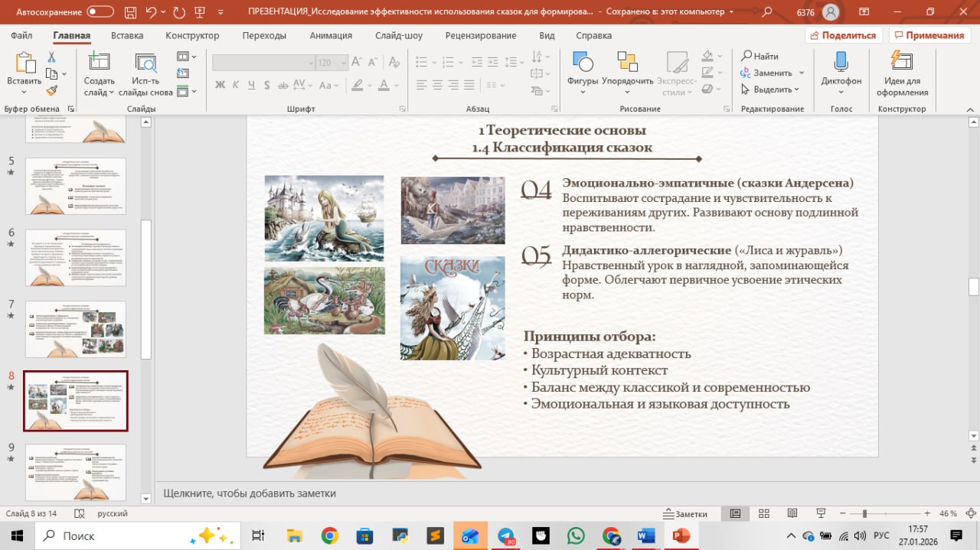Switch to the Animations (Анимация) tab
The height and width of the screenshot is (550, 980).
(x=331, y=36)
